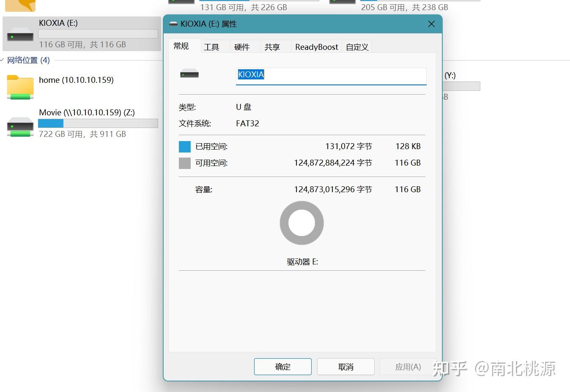Viewport: 570px width, 392px height.
Task: Select the KIOXIA (E:) drive icon in sidebar
Action: tap(19, 35)
